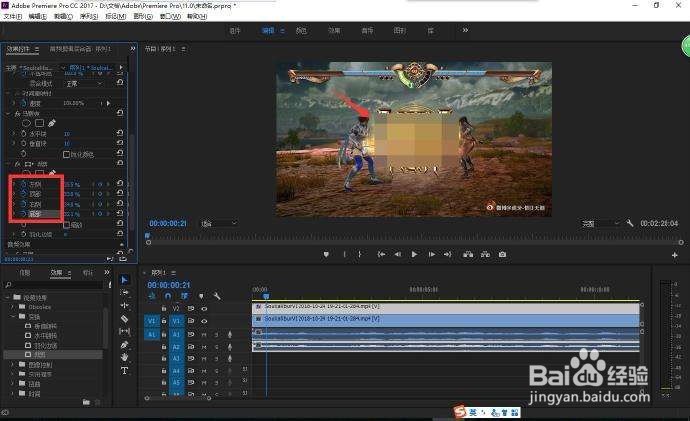690x421 pixels.
Task: Open the Window (窗口) menu
Action: [170, 16]
